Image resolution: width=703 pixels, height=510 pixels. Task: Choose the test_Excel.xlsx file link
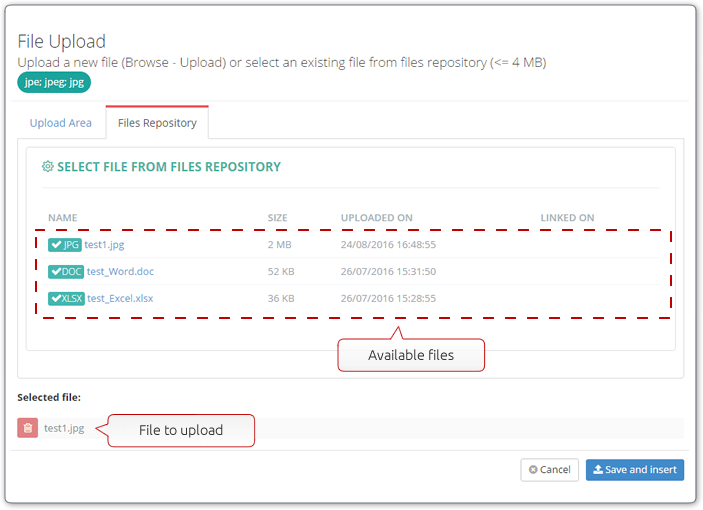click(120, 298)
